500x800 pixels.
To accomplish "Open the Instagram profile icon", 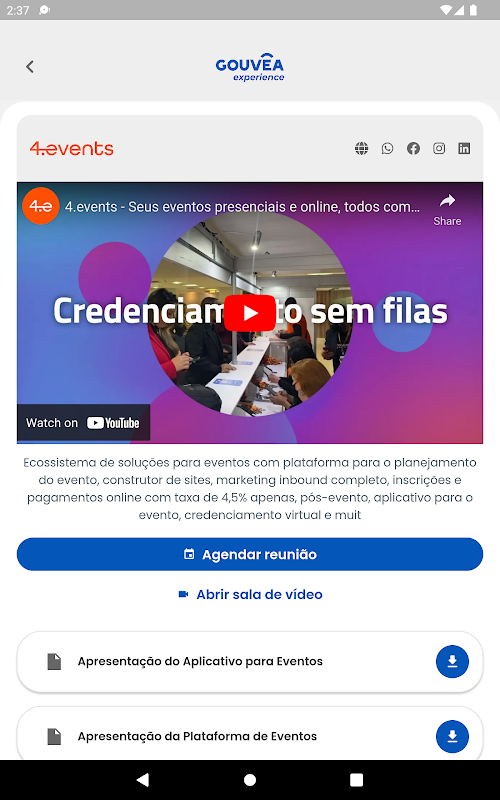I will 439,148.
